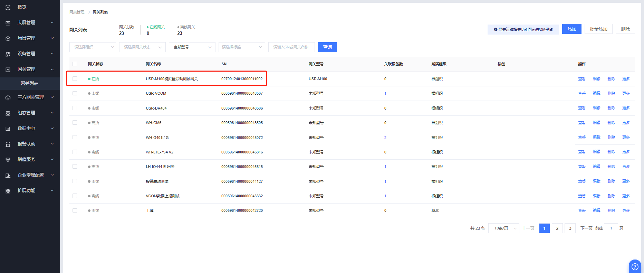Open the 请选择组织 organization dropdown

(x=93, y=47)
